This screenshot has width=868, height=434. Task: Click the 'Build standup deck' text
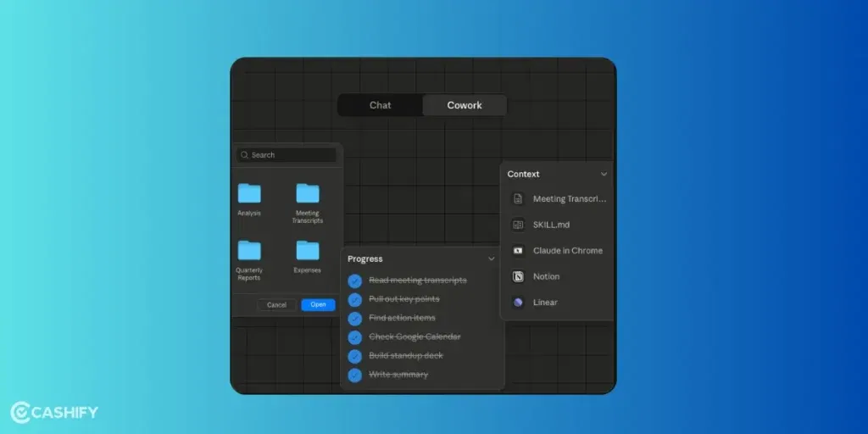pos(406,356)
